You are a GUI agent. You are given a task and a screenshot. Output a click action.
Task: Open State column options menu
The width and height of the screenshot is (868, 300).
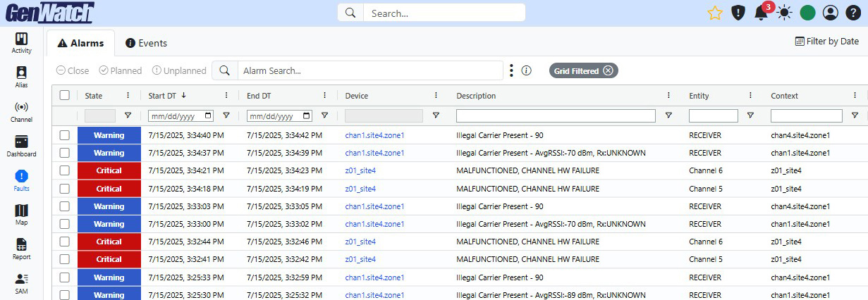(128, 95)
